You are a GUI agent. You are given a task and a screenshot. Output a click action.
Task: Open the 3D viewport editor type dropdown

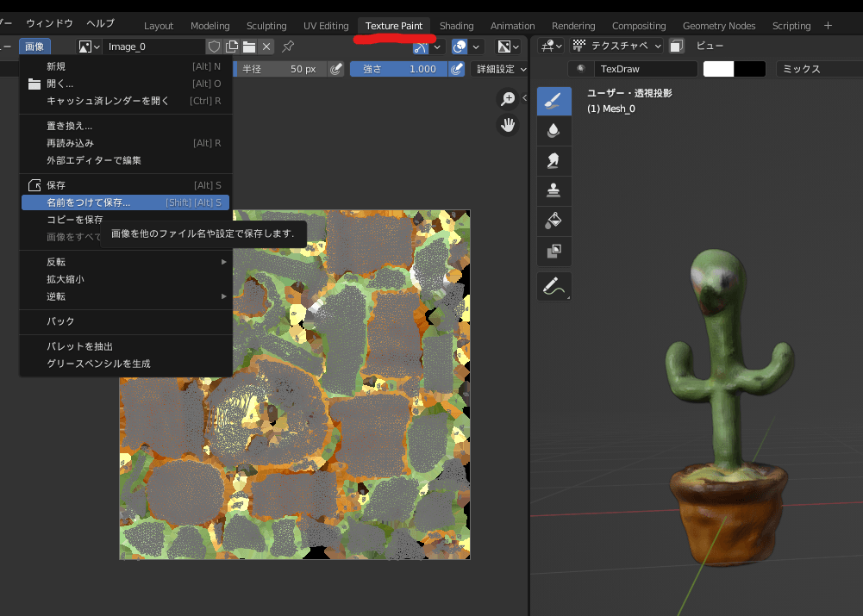(x=551, y=46)
